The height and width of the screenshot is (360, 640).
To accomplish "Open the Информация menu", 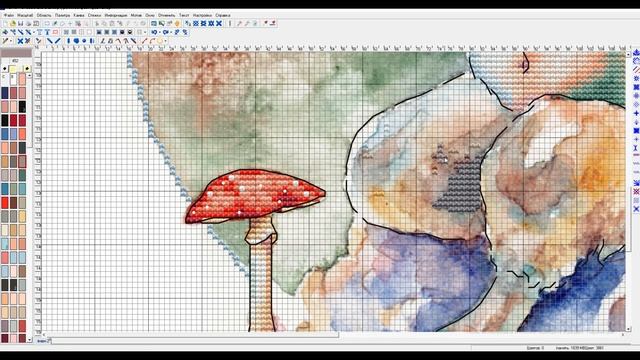I will tap(116, 15).
